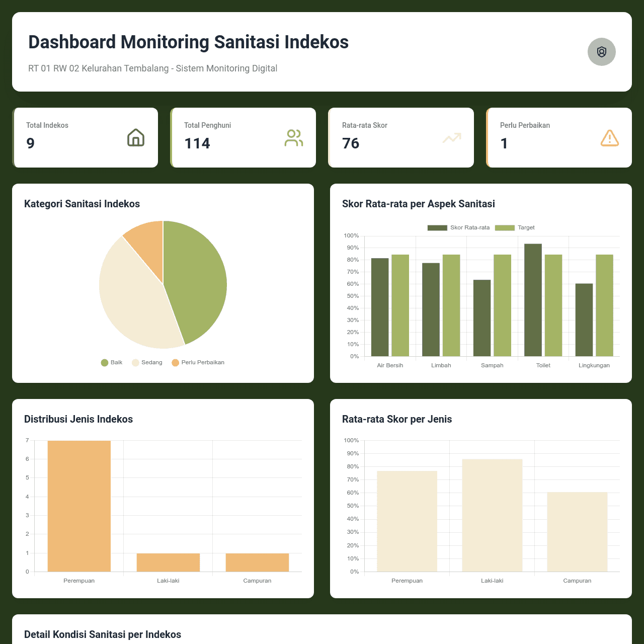
Task: Click the Lingkungan target bar
Action: click(604, 305)
